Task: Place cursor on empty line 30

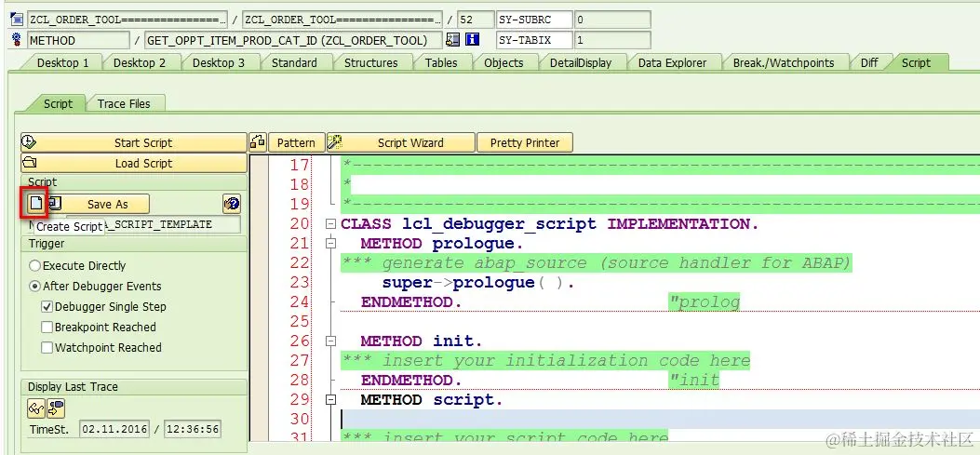Action: click(660, 420)
